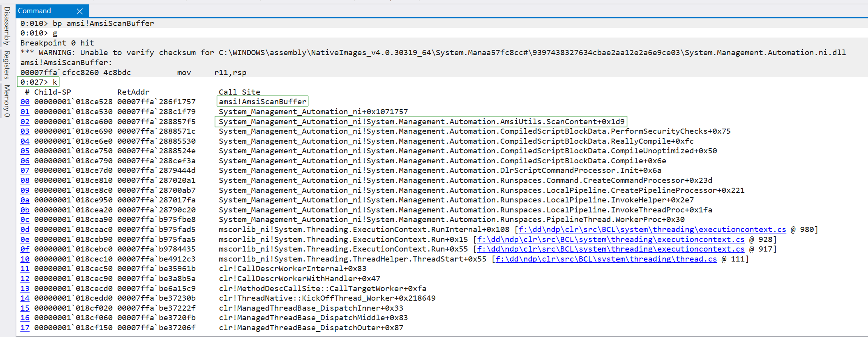Open the Memory 0 side panel
This screenshot has height=337, width=868.
coord(7,101)
